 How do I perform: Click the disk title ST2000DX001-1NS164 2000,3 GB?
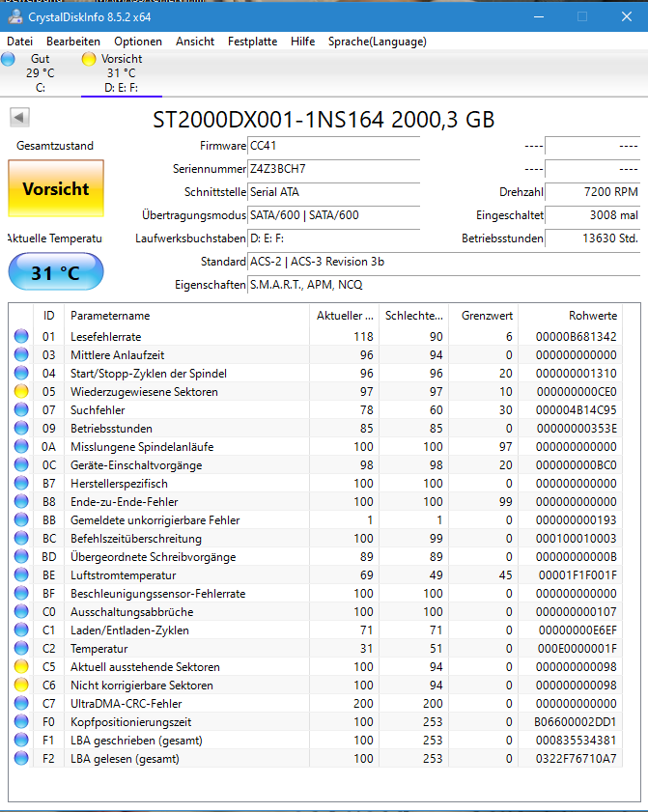[324, 120]
